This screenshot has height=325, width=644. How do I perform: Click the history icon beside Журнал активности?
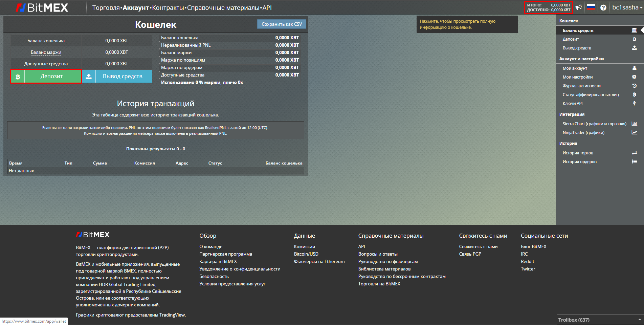[634, 86]
